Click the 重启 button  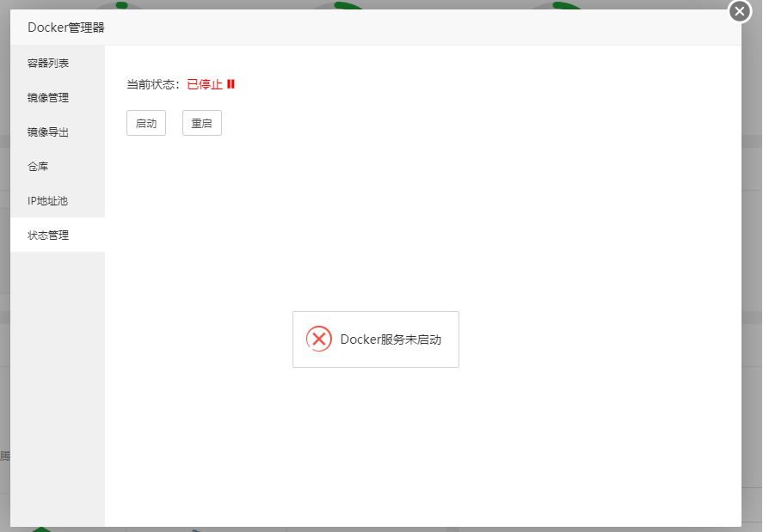[x=202, y=123]
